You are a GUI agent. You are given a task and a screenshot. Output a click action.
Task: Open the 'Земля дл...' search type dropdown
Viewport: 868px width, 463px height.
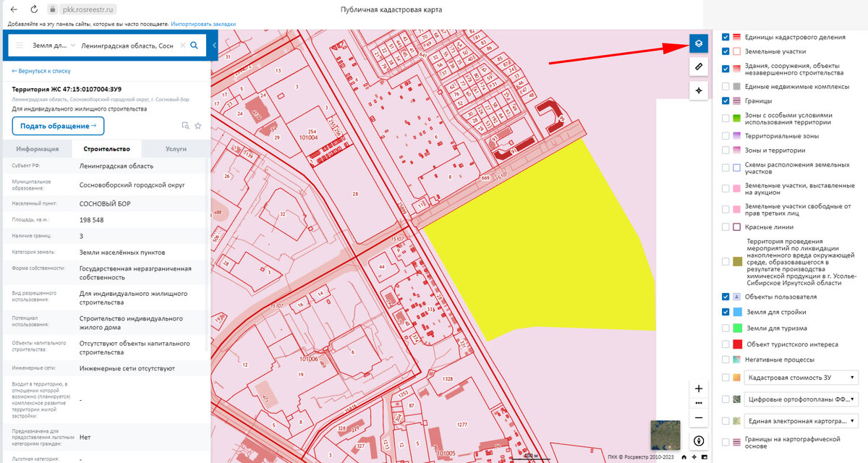tap(54, 46)
